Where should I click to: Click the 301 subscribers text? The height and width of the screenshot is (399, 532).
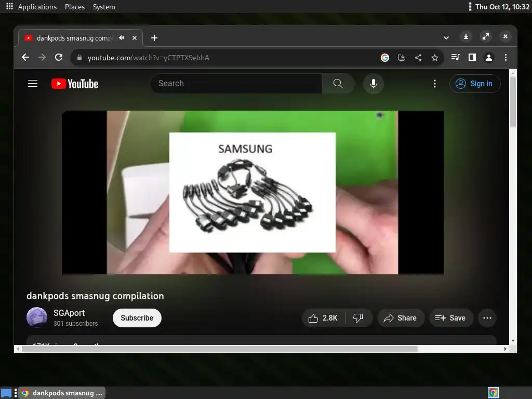(x=76, y=323)
